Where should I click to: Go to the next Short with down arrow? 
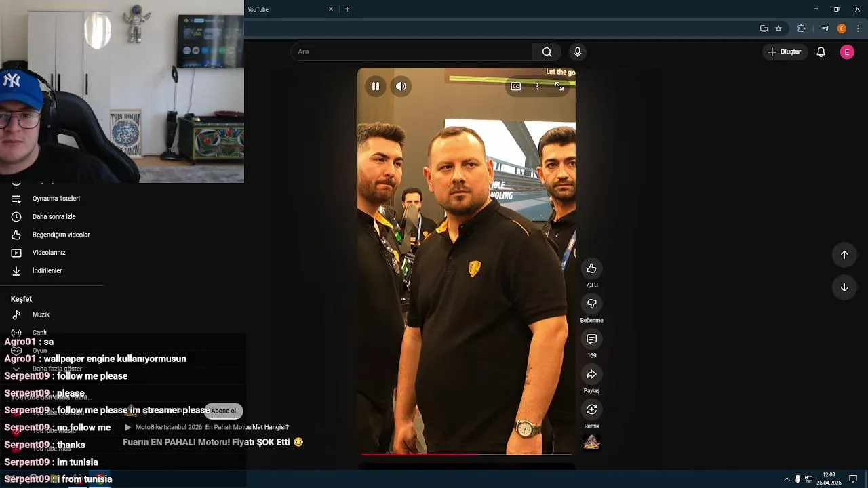point(844,287)
